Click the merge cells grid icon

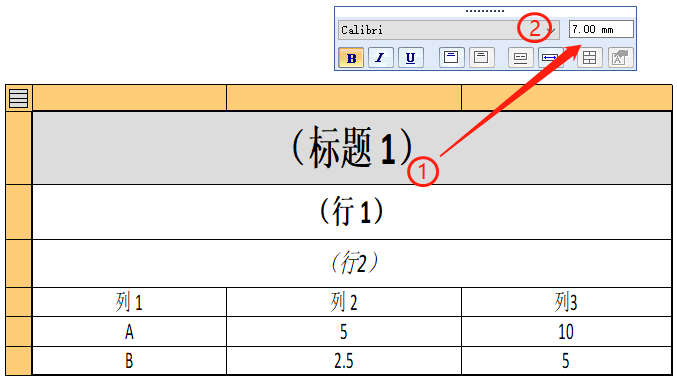589,58
